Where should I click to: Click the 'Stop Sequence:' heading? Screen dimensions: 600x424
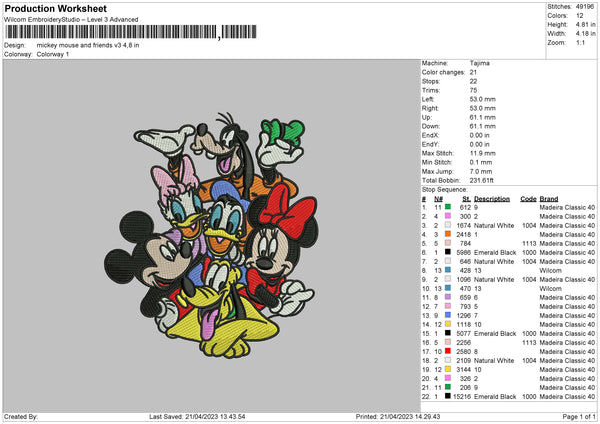click(445, 190)
